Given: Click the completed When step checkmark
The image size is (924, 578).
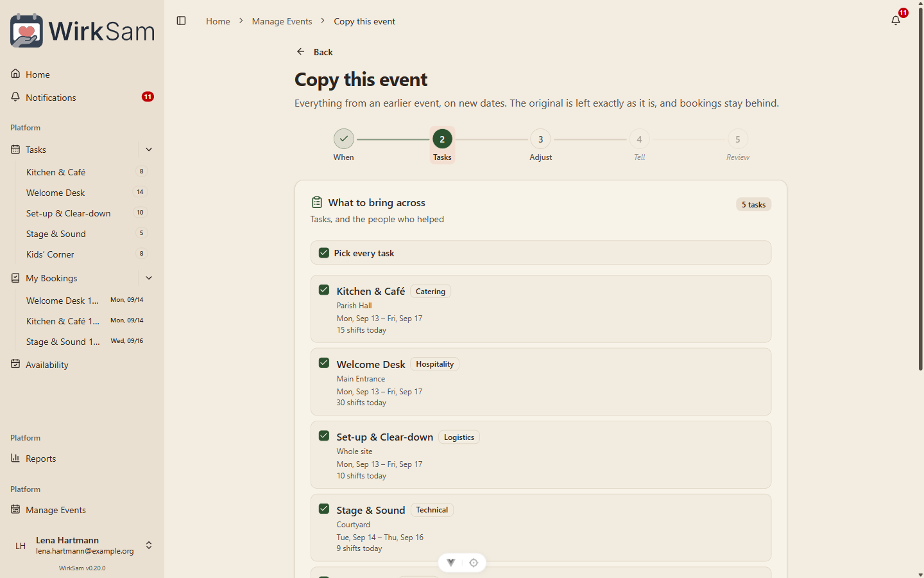Looking at the screenshot, I should [x=344, y=139].
